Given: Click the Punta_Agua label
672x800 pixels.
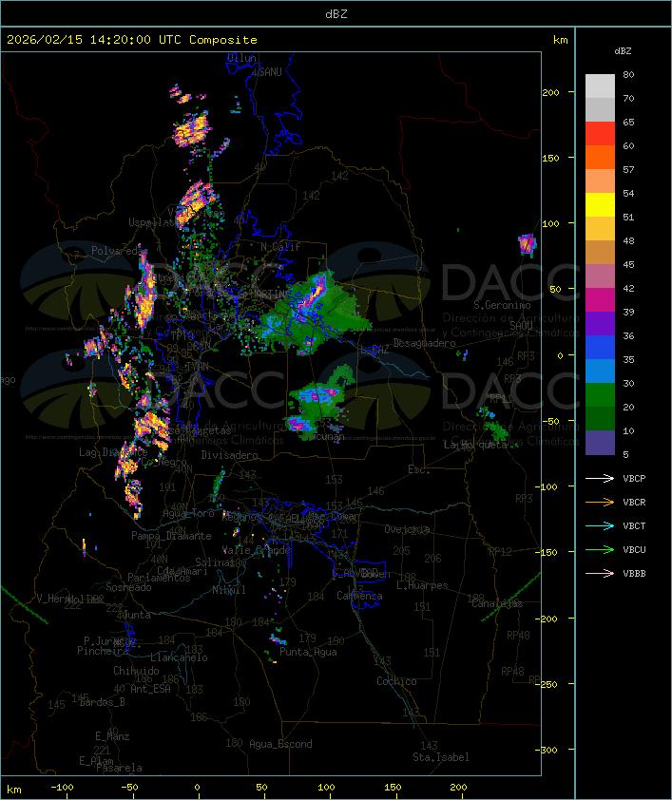Looking at the screenshot, I should coord(308,652).
